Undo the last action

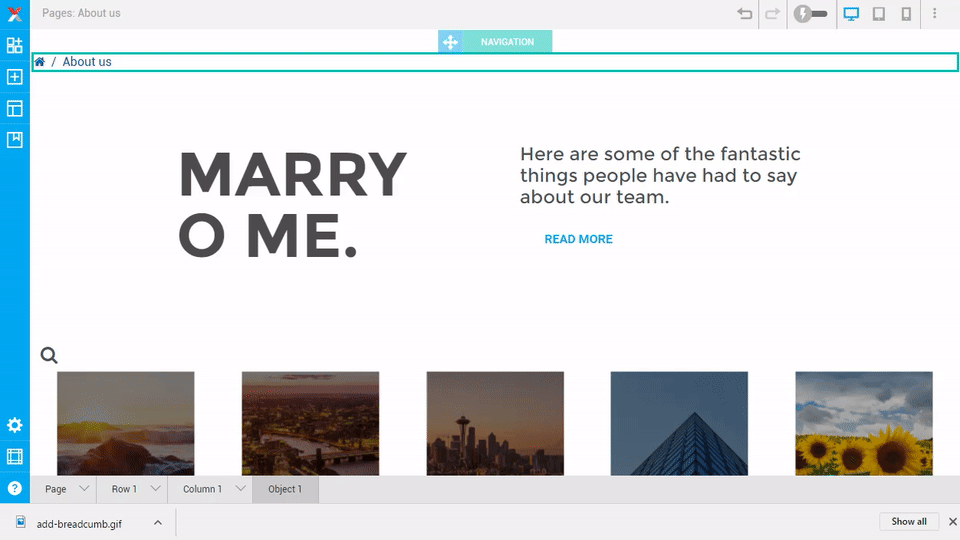point(744,13)
